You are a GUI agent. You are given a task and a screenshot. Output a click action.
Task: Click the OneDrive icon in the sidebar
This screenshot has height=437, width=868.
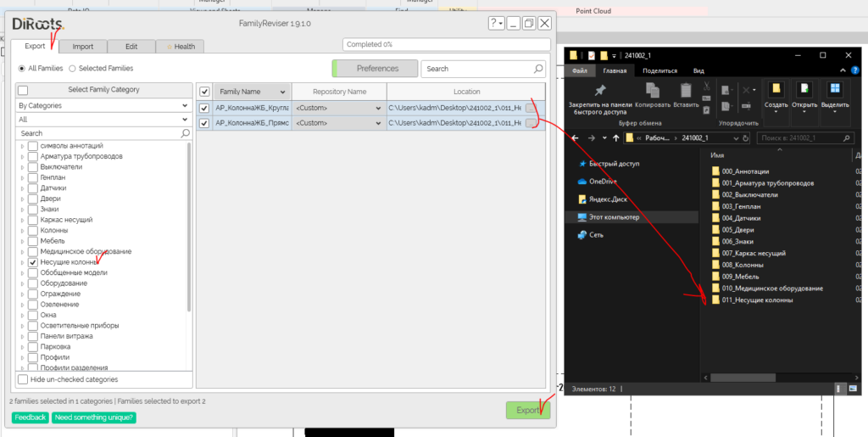(x=582, y=182)
